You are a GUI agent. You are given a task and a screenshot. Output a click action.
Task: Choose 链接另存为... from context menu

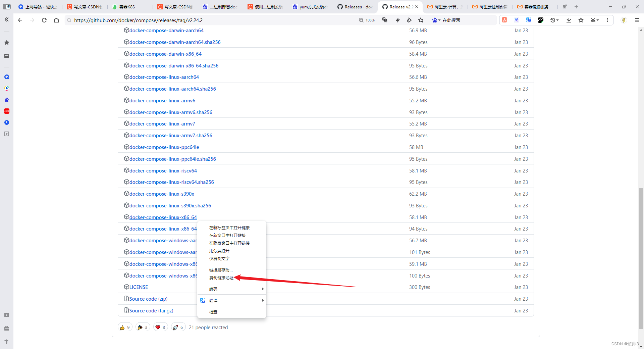(221, 270)
